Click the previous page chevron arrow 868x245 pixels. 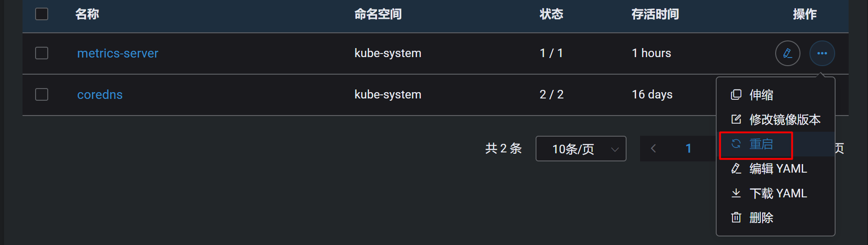(654, 149)
